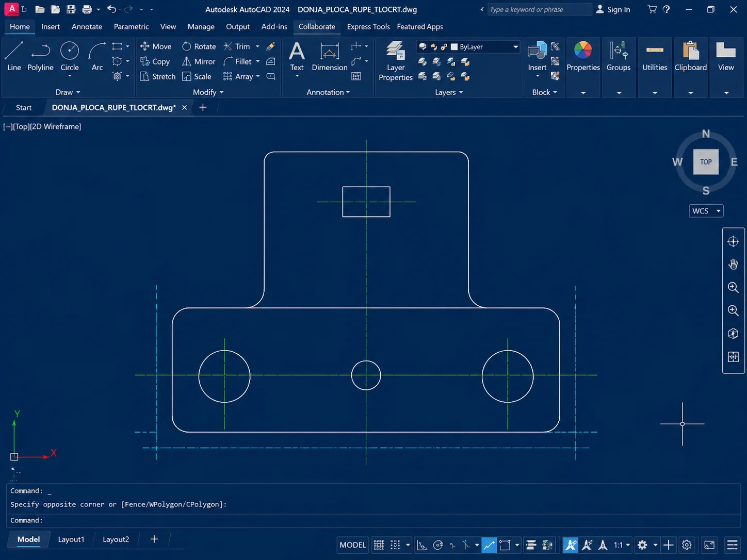Click the Pan hand icon in navigation bar
The image size is (747, 560).
733,264
